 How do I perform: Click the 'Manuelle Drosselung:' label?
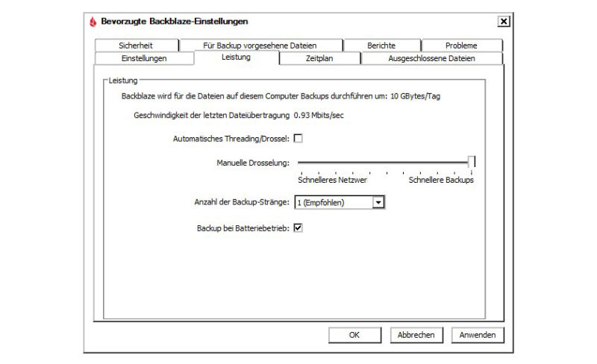(253, 163)
